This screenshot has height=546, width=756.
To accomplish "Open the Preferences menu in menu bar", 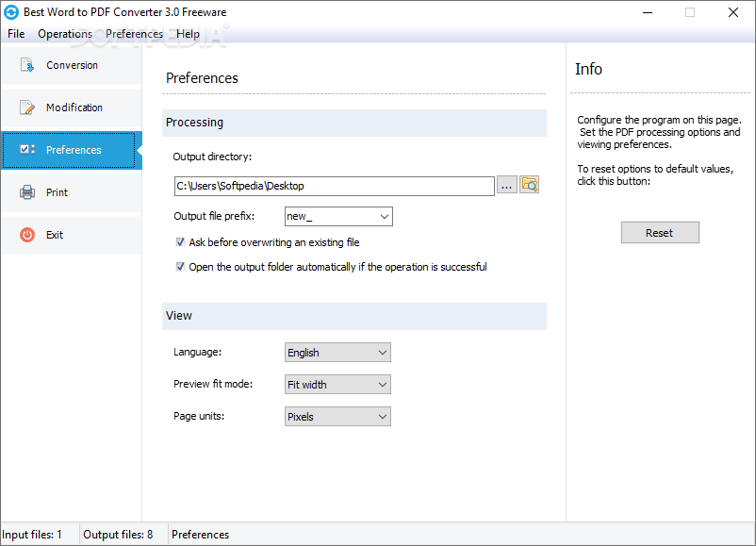I will pyautogui.click(x=135, y=34).
